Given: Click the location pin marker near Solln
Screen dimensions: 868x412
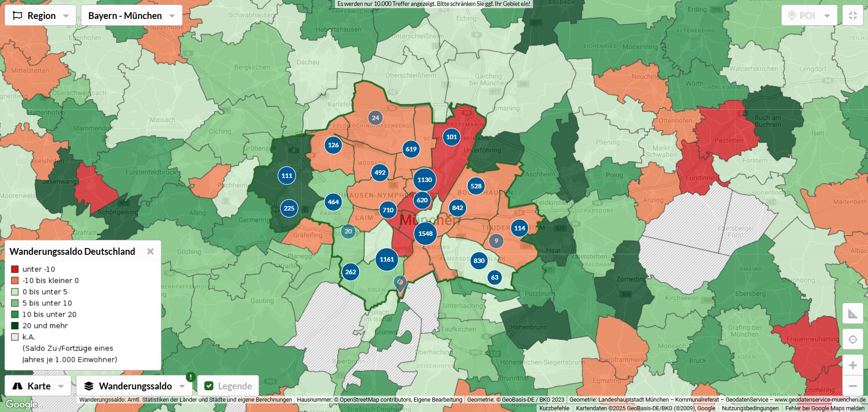Looking at the screenshot, I should (x=400, y=284).
